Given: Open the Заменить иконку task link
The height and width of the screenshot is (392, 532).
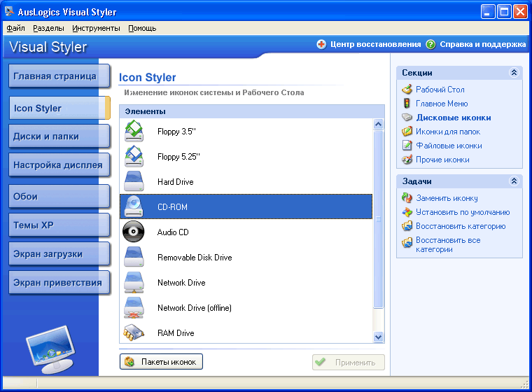Looking at the screenshot, I should (x=447, y=198).
